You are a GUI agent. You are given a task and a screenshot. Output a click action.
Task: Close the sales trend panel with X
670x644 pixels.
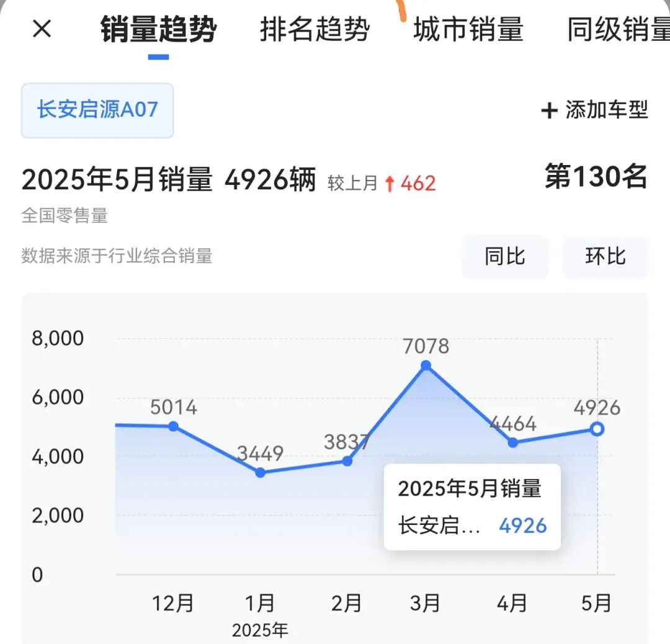click(42, 29)
